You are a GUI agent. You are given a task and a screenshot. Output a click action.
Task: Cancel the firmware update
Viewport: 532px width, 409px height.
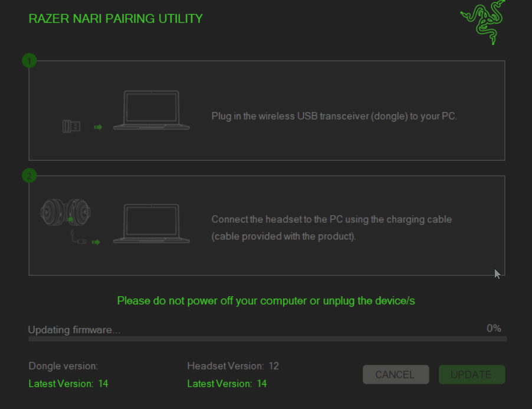pos(396,374)
